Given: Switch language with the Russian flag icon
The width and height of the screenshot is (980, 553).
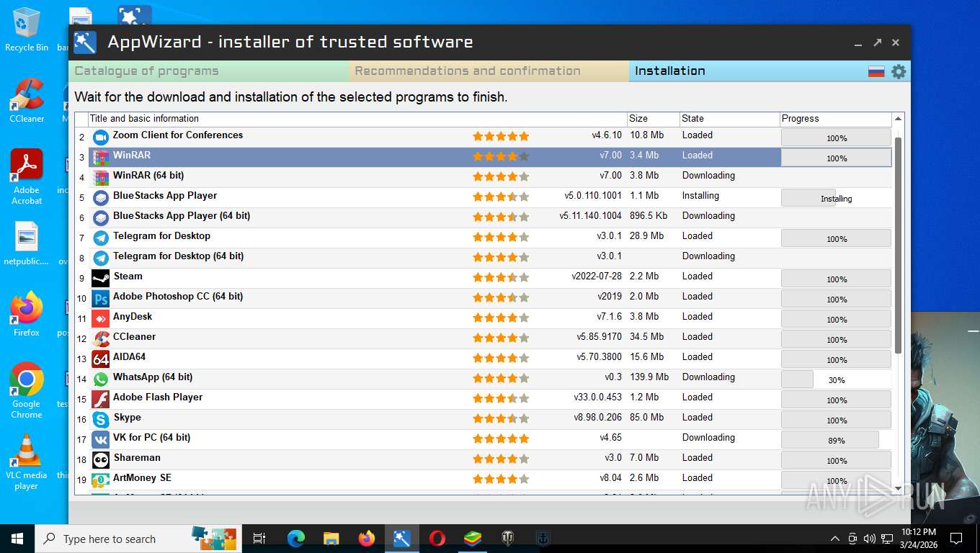Looking at the screenshot, I should [x=876, y=71].
